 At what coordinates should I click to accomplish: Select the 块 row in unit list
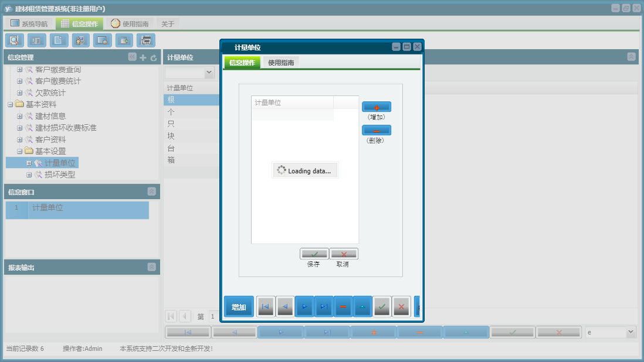click(191, 136)
